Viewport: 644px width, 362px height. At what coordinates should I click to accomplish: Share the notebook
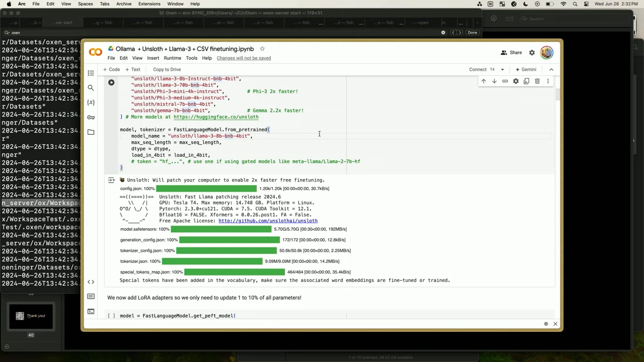pos(511,52)
